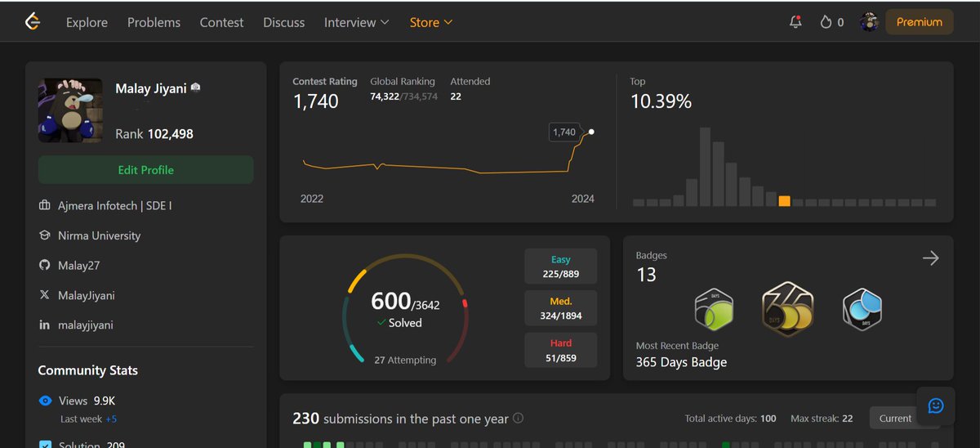Select the Hard 51/859 box

561,350
